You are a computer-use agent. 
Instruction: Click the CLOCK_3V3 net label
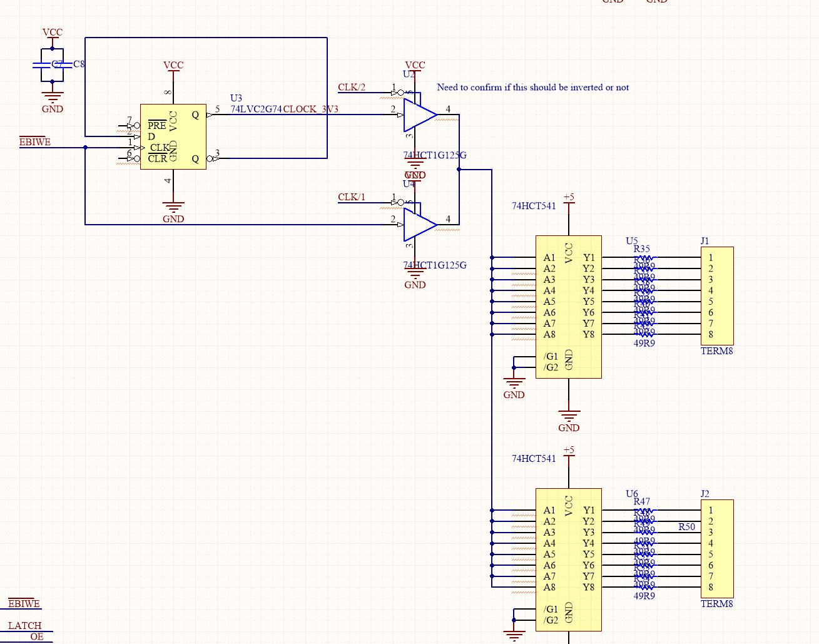point(311,109)
